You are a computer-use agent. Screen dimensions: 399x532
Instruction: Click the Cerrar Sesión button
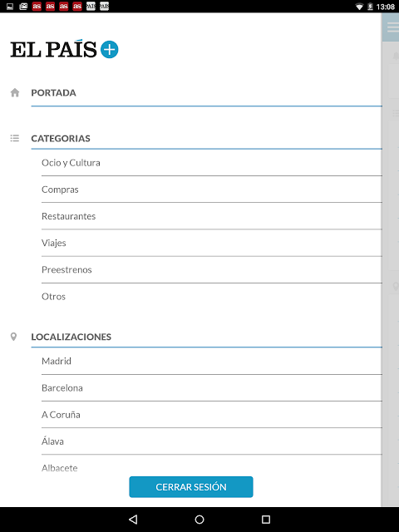(191, 487)
